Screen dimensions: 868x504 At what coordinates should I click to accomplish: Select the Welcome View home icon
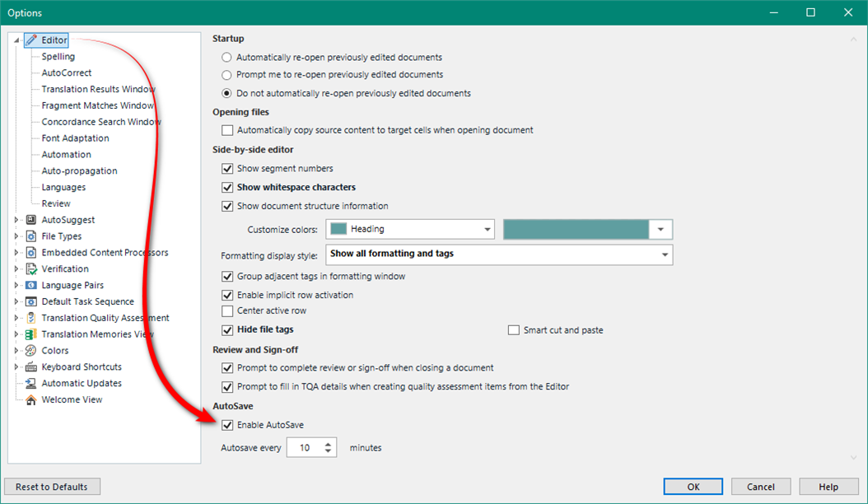point(31,399)
